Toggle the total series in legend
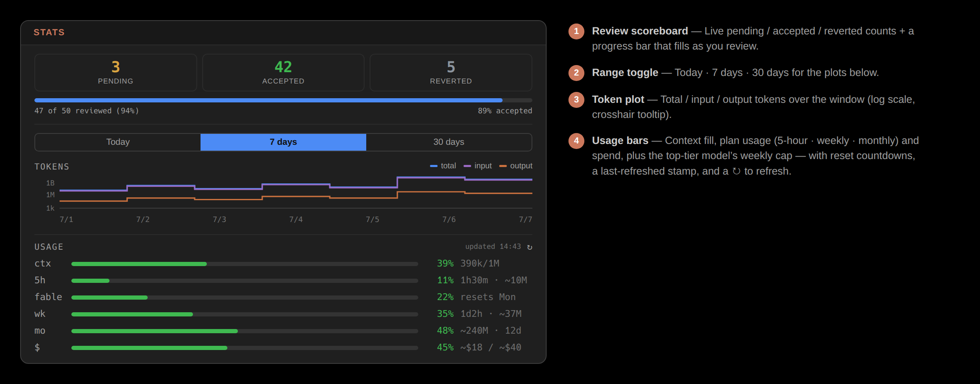 coord(443,166)
